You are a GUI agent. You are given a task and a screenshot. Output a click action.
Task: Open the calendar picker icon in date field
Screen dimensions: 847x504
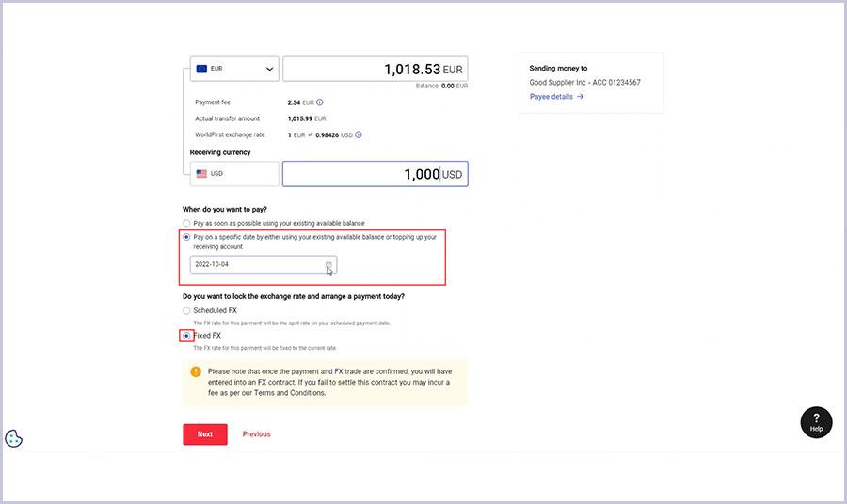(328, 265)
